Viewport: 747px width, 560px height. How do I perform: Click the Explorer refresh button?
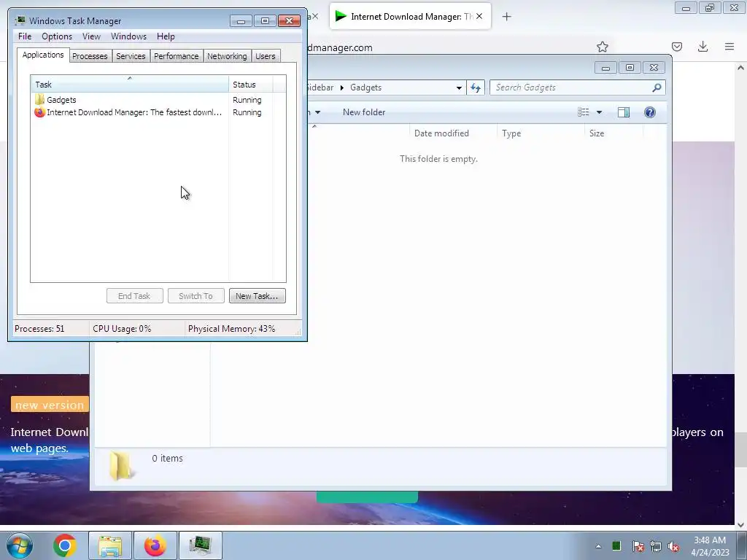pyautogui.click(x=476, y=87)
